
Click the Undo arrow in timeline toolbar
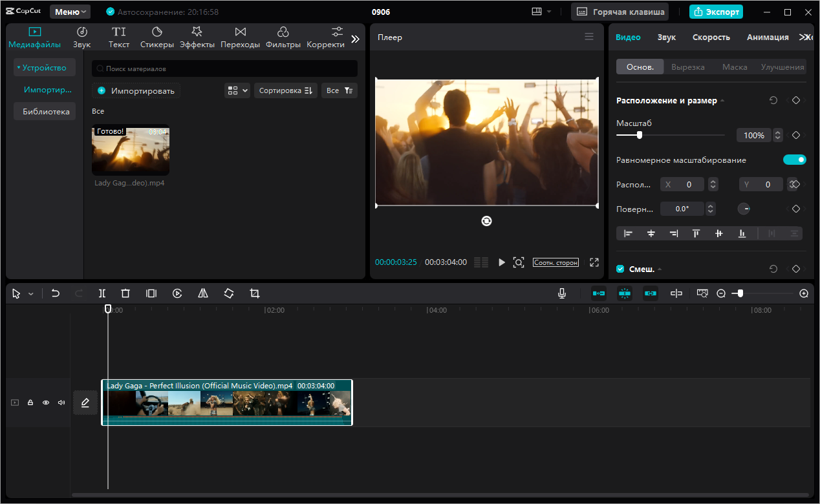(56, 293)
